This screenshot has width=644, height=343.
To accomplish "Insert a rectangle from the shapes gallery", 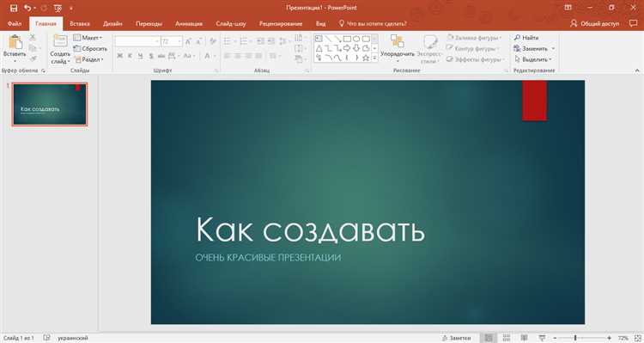I will pyautogui.click(x=347, y=39).
